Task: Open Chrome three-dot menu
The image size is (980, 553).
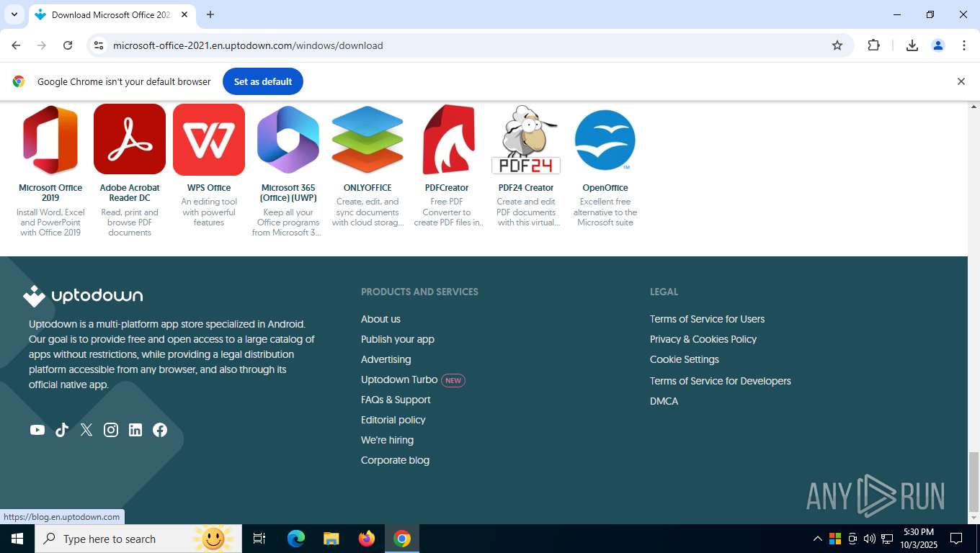Action: pos(964,45)
